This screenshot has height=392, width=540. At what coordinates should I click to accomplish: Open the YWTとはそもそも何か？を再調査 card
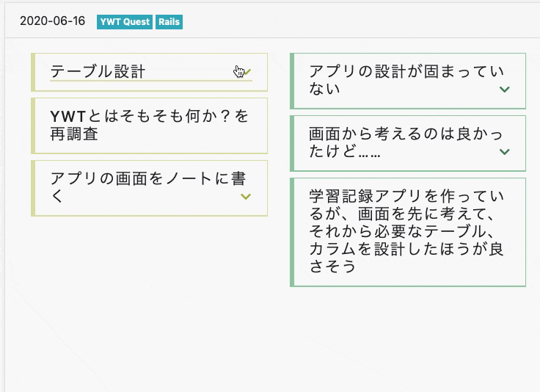[150, 126]
